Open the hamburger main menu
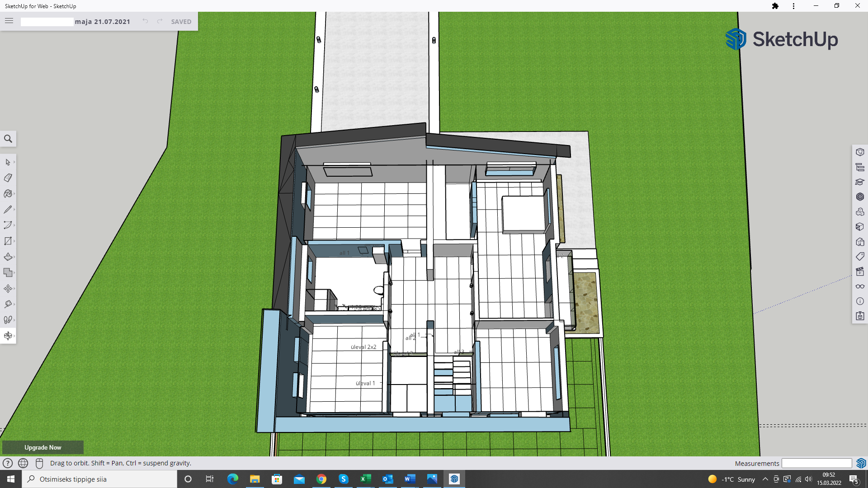Viewport: 868px width, 488px height. [9, 21]
